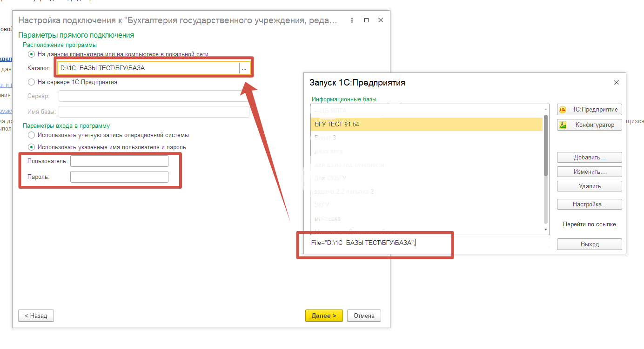Viewport: 644px width, 349px height.
Task: Launch the 1С:Предприятие mode button
Action: coord(589,110)
